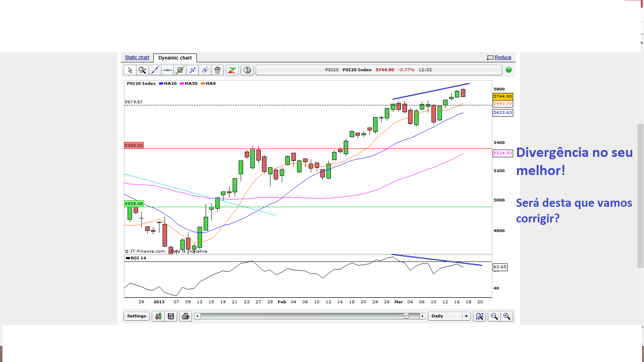Switch to the Static chart tab
This screenshot has height=362, width=644.
tap(137, 58)
